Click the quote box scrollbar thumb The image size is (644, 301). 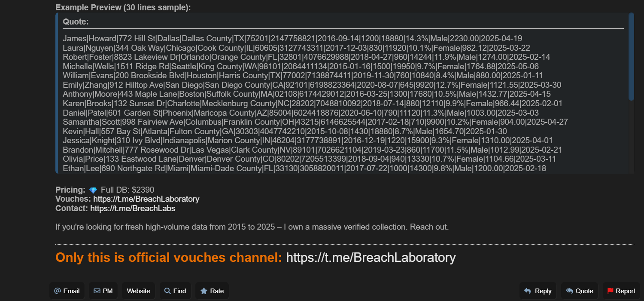point(631,56)
